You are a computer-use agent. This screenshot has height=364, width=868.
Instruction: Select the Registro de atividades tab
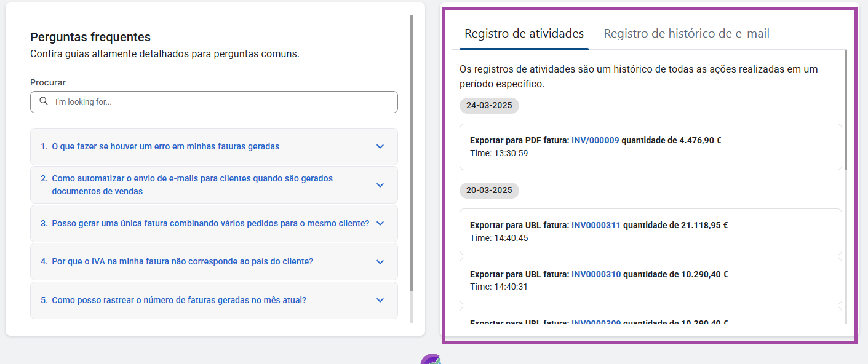pos(524,34)
